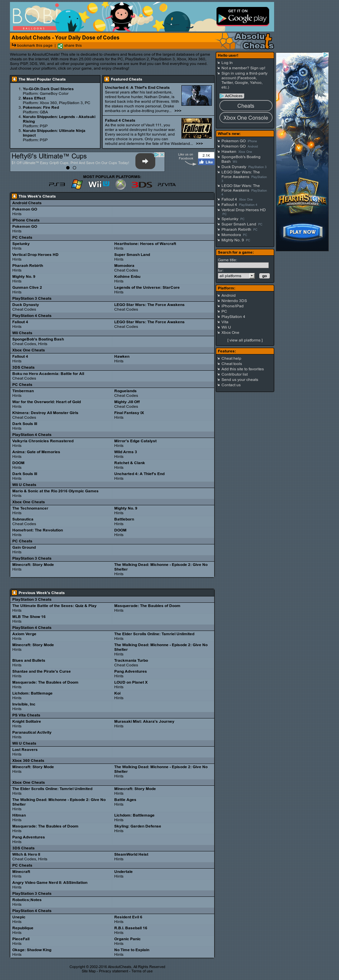This screenshot has width=339, height=980.
Task: Open Nintendo 3DS in the Platform list
Action: (x=234, y=301)
